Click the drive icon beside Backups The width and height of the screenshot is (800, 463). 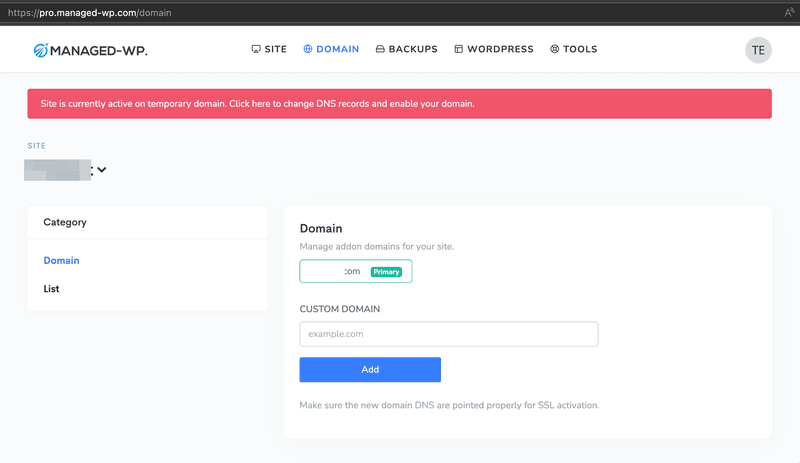tap(380, 49)
